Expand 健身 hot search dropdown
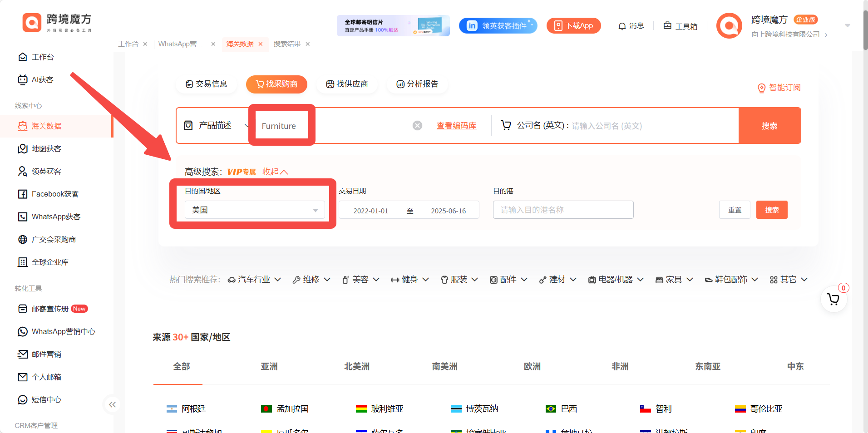The image size is (868, 433). (410, 280)
